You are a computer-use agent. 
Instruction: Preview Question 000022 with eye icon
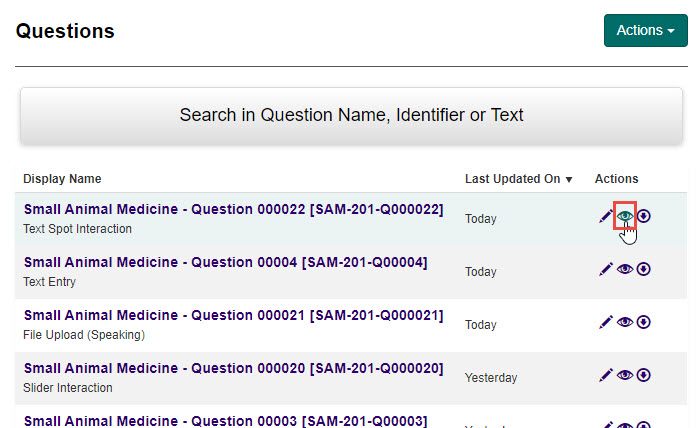(x=625, y=215)
